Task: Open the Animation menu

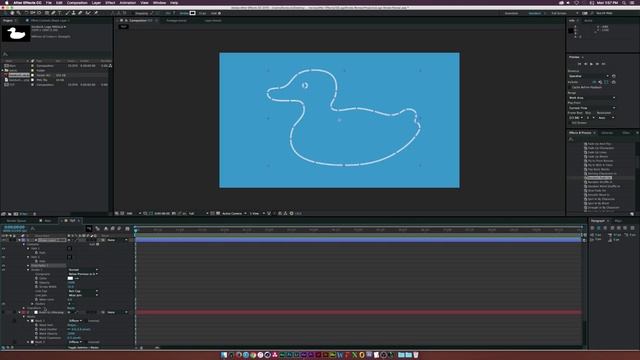Action: pos(127,2)
